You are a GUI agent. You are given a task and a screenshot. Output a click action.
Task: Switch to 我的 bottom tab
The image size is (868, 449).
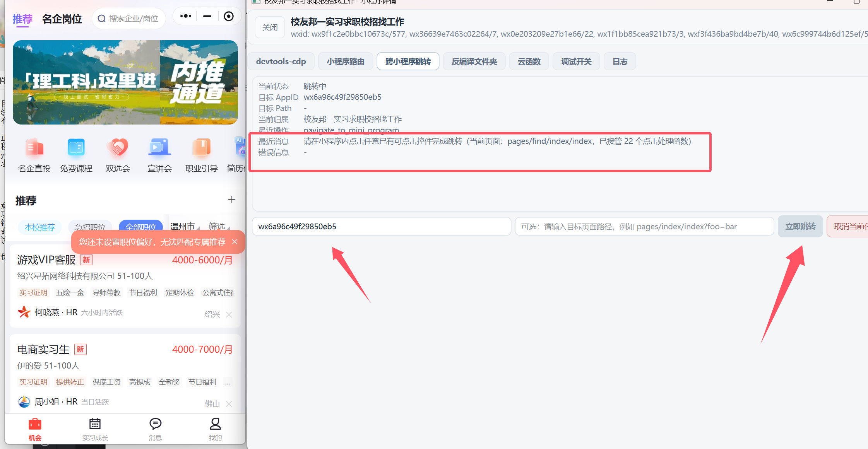[x=215, y=429]
